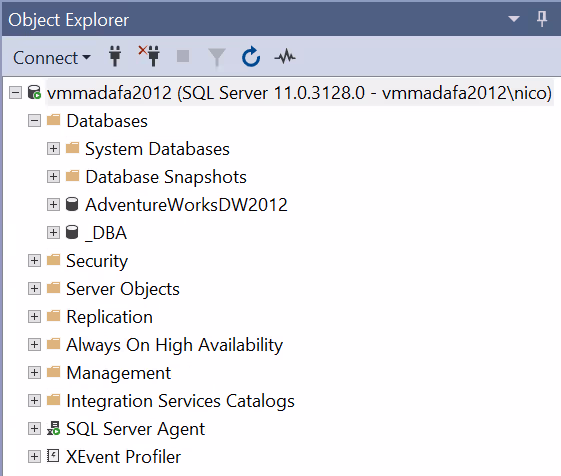561x476 pixels.
Task: Select the Always On High Availability label
Action: [x=175, y=345]
